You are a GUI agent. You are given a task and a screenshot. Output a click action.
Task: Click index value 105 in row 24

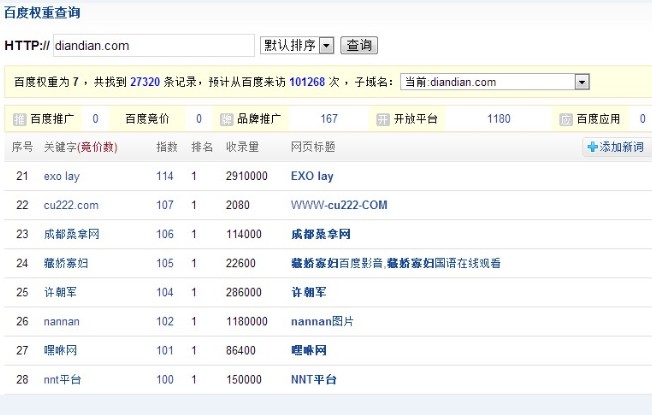pos(165,263)
